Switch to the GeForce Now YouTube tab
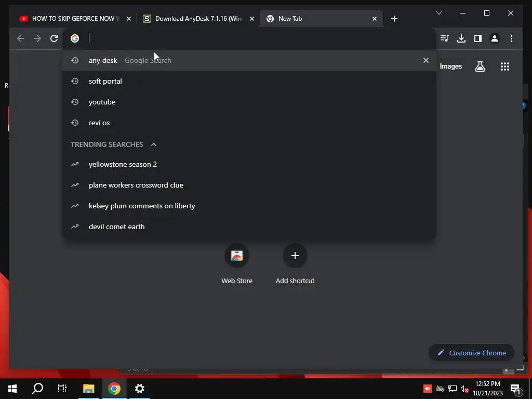The height and width of the screenshot is (399, 532). point(75,19)
